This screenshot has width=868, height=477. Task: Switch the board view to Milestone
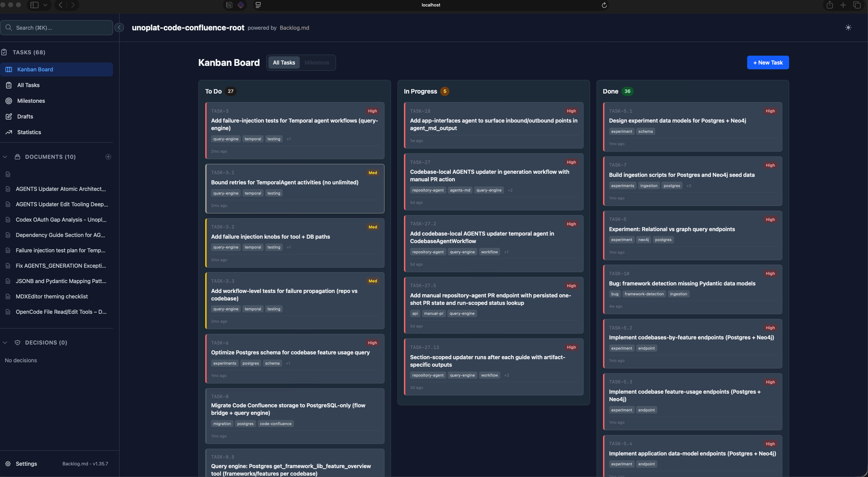[317, 62]
